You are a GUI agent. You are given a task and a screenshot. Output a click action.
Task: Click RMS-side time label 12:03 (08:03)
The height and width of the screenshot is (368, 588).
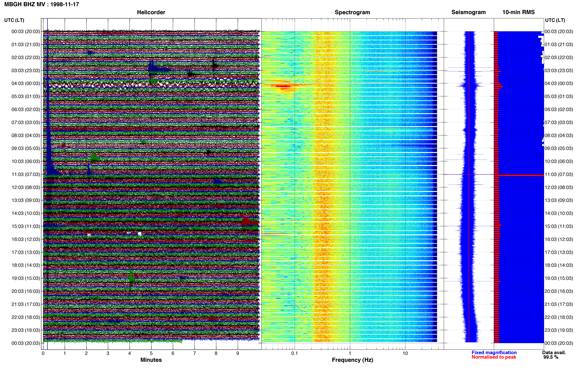tap(559, 187)
